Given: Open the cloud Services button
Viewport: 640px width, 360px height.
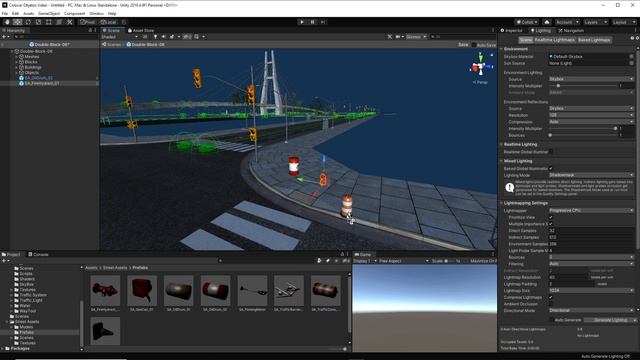Looking at the screenshot, I should 547,22.
